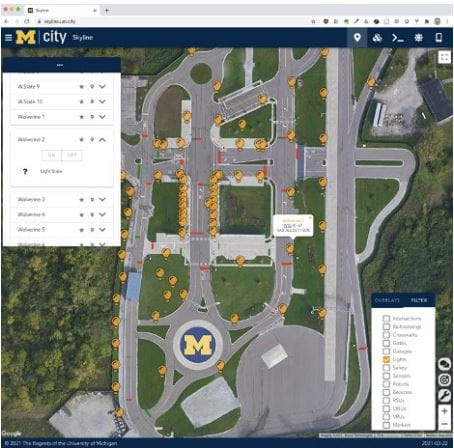Enable the Safety filter checkbox
454x448 pixels.
tap(386, 368)
